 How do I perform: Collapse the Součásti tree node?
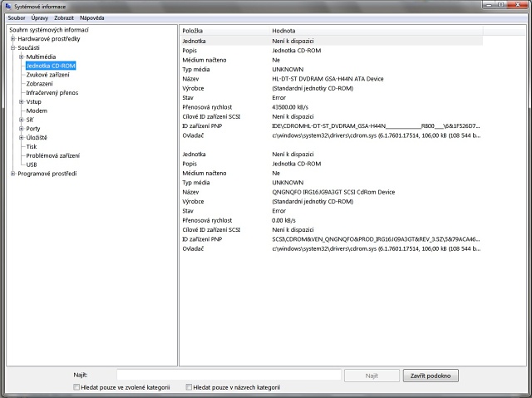pyautogui.click(x=13, y=48)
